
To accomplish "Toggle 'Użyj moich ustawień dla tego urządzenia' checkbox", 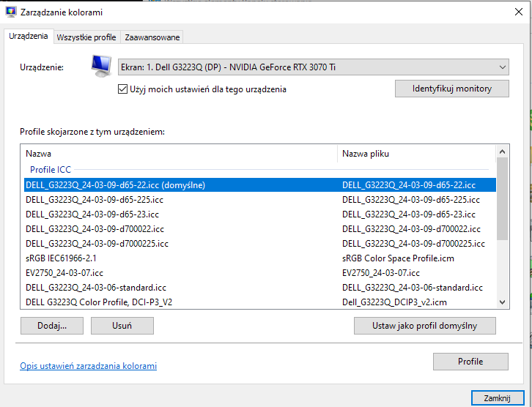I will tap(123, 89).
